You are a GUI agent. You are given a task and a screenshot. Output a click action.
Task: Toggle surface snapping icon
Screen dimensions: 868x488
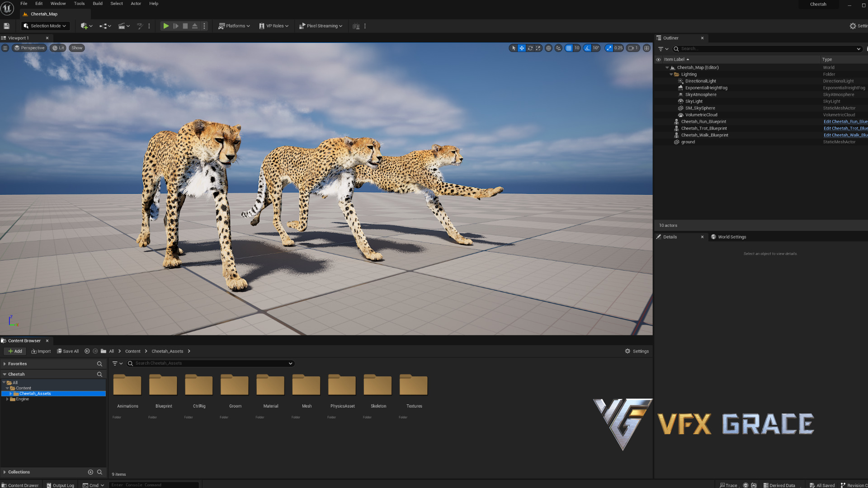[x=558, y=48]
